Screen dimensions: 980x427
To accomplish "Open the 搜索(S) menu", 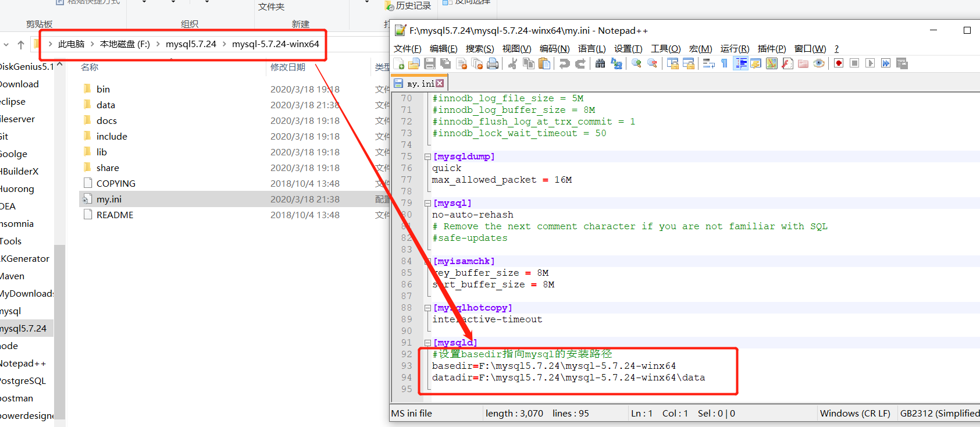I will click(480, 49).
